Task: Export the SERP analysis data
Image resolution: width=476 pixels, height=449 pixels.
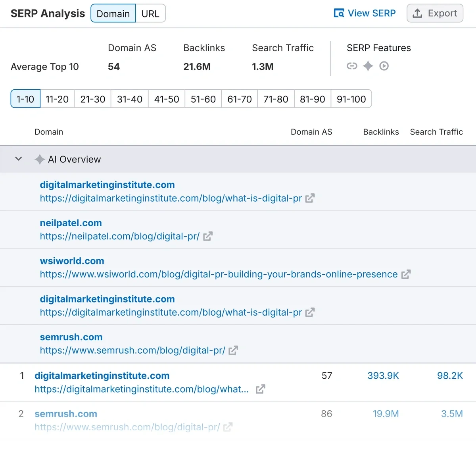Action: tap(435, 13)
